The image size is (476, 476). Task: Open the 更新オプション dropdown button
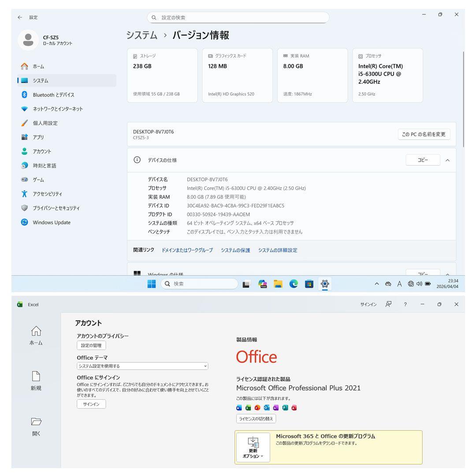(x=253, y=447)
